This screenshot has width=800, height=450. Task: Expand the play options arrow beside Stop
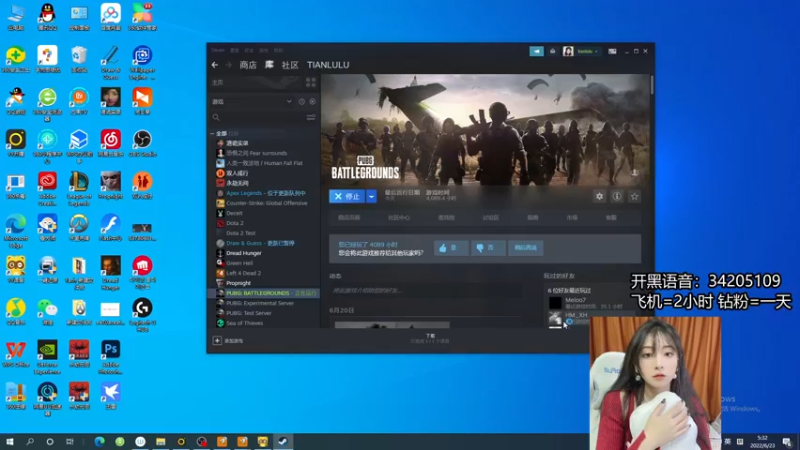(371, 196)
